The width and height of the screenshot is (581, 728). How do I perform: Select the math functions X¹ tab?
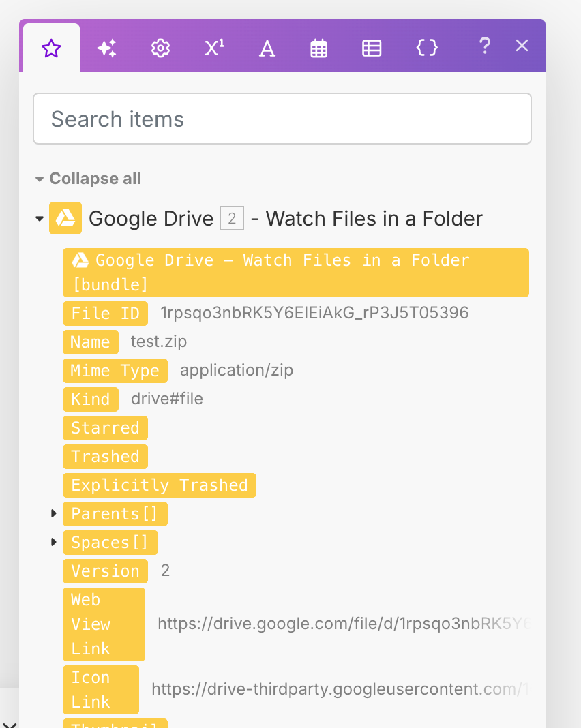pos(214,48)
